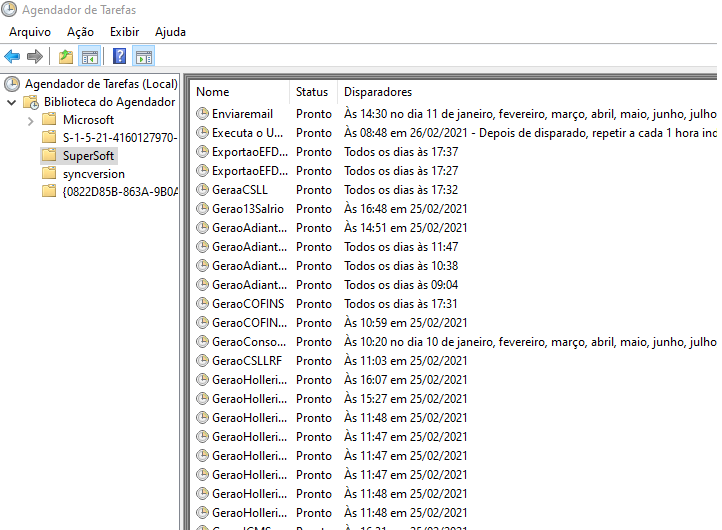The height and width of the screenshot is (530, 722).
Task: Click the Gerao13Salrio task clock icon
Action: [x=202, y=209]
